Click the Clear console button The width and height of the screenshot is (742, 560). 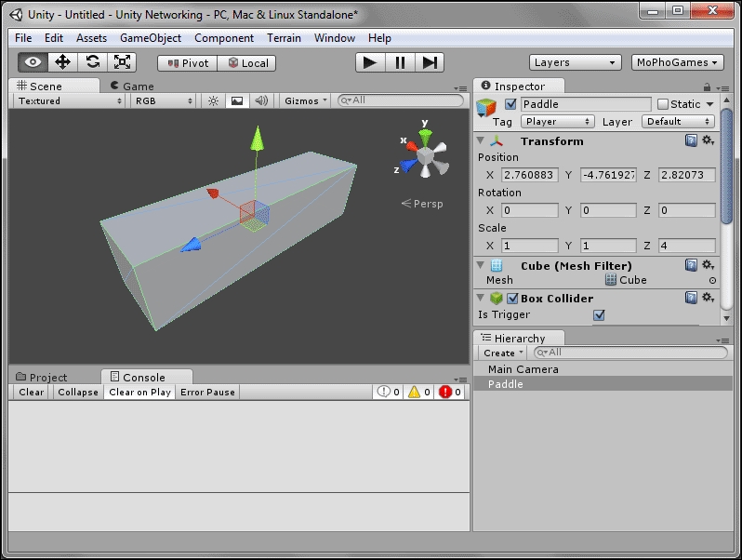coord(32,392)
